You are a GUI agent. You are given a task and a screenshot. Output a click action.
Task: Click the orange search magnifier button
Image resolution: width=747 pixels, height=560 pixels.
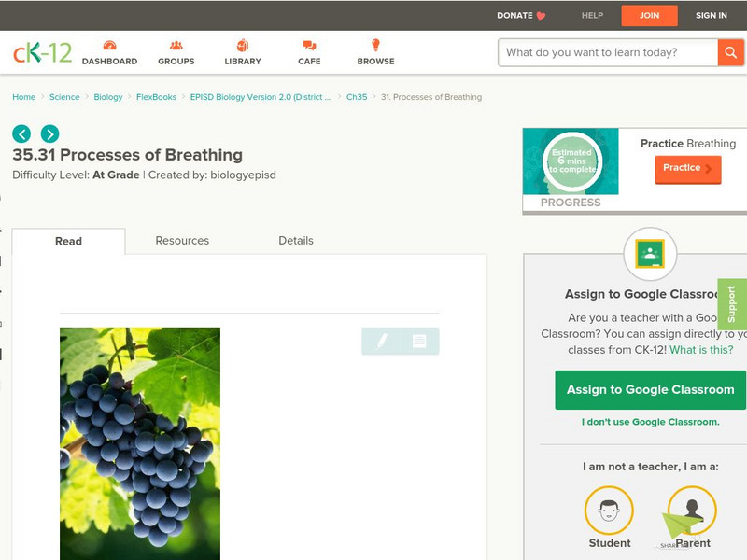[x=730, y=52]
